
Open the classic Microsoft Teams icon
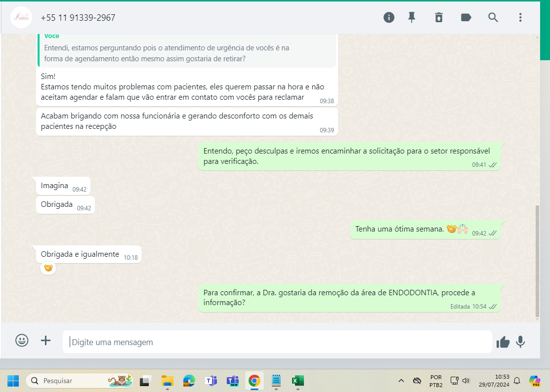(x=211, y=381)
